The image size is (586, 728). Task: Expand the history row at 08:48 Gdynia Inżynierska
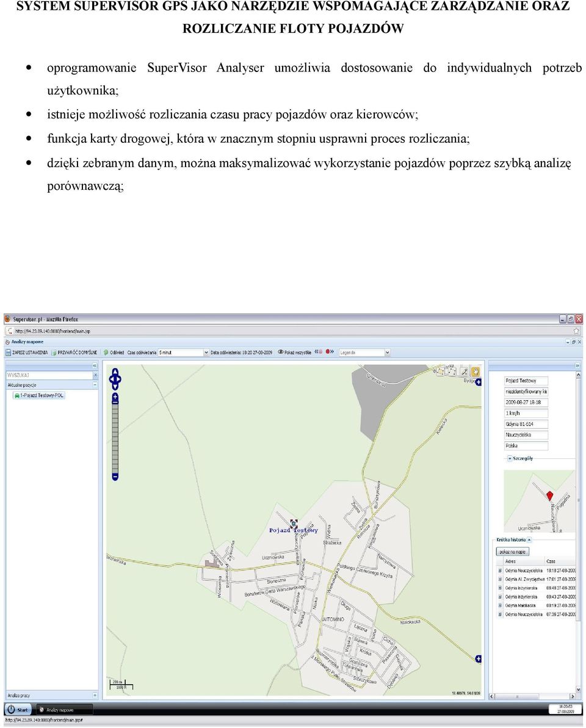pos(500,588)
